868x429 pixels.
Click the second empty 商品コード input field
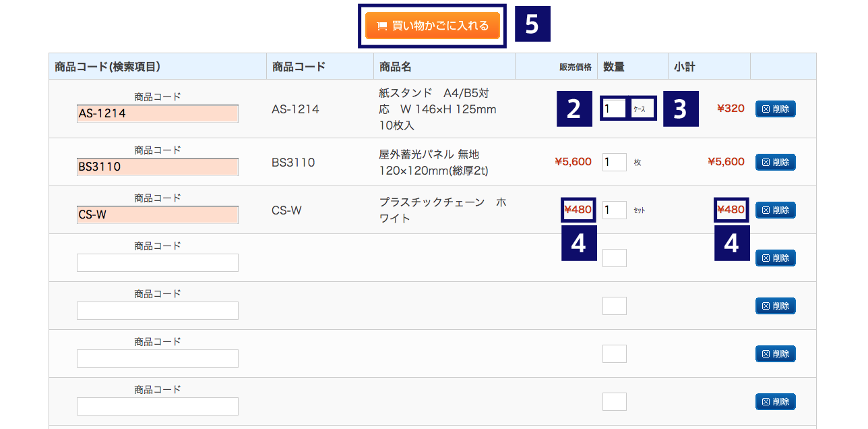[x=158, y=310]
